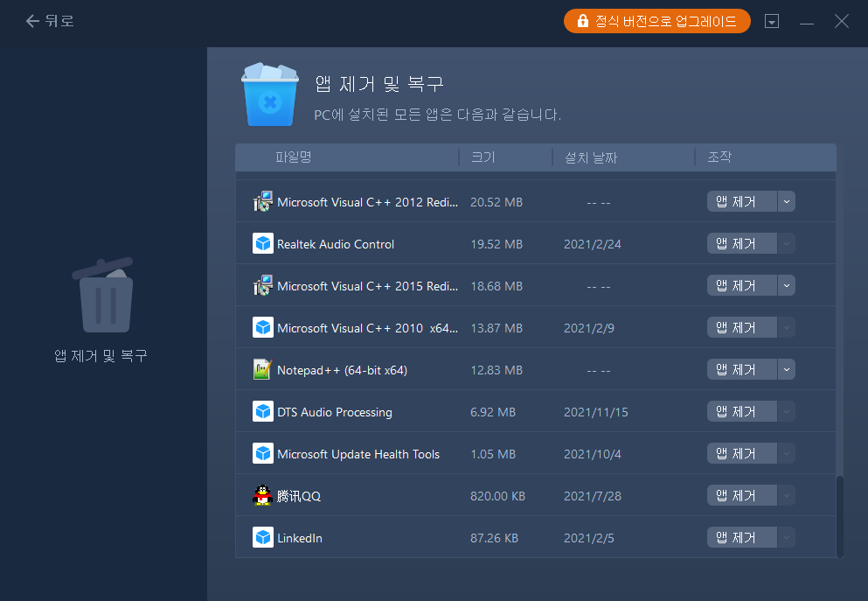Click the DTS Audio Processing cube icon
Image resolution: width=868 pixels, height=601 pixels.
tap(262, 411)
